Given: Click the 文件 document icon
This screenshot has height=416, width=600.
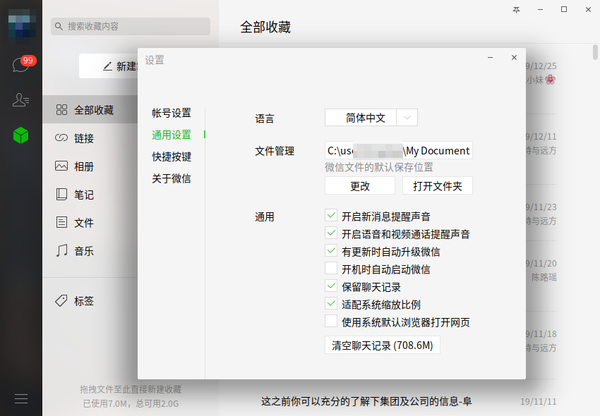Looking at the screenshot, I should click(x=61, y=222).
